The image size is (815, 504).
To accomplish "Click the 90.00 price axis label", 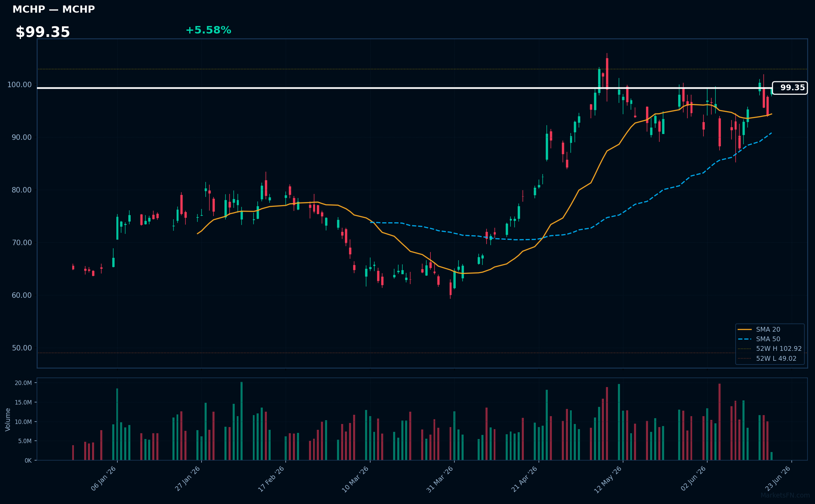I will [x=22, y=137].
